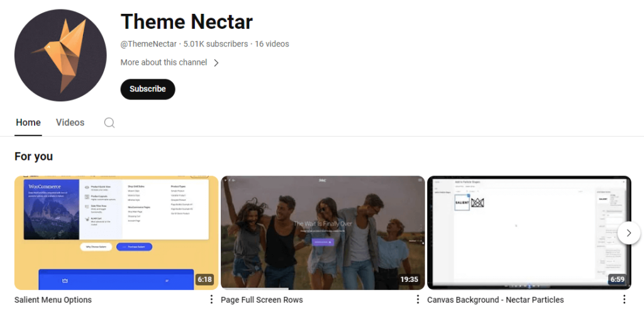
Task: Play the Salient Menu Options thumbnail
Action: click(x=116, y=233)
